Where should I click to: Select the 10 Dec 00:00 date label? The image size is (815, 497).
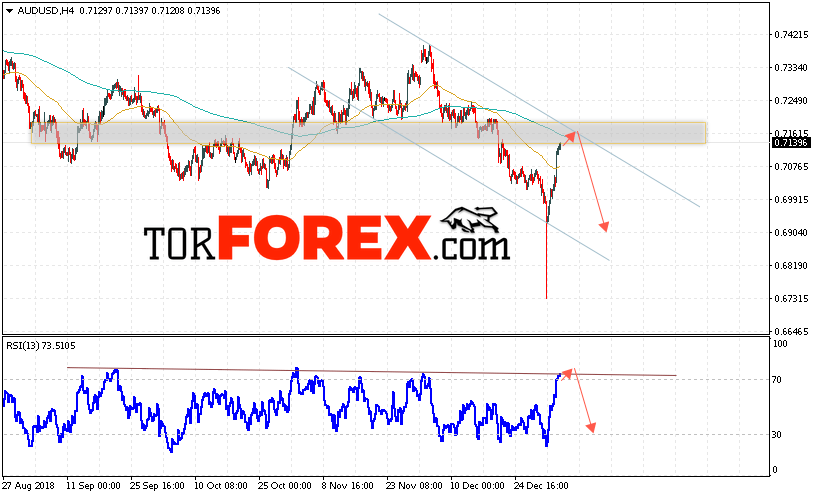(477, 486)
